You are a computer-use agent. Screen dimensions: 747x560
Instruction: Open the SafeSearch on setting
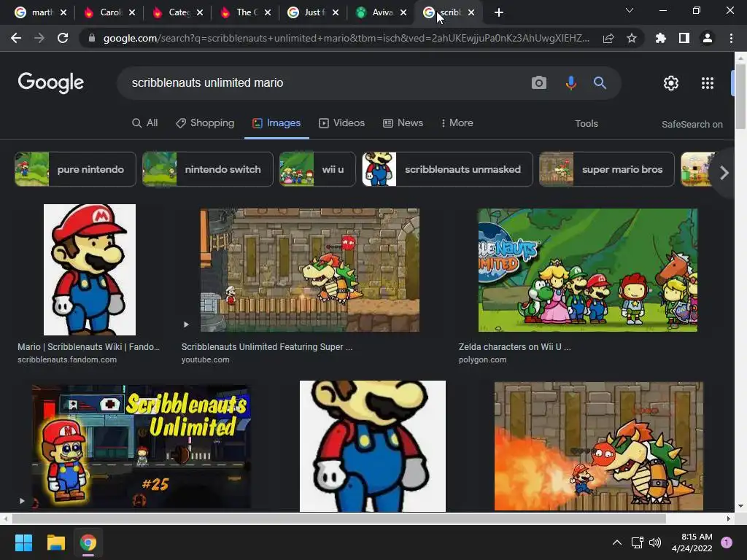click(692, 124)
